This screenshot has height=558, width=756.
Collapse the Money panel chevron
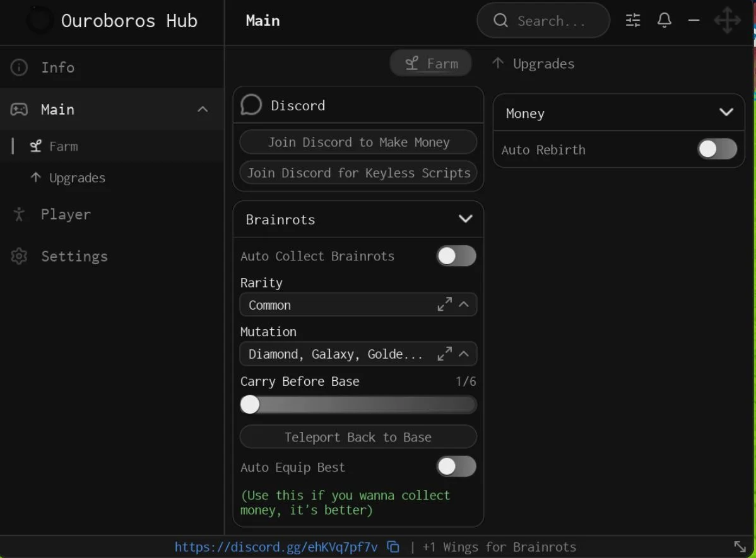pyautogui.click(x=726, y=112)
